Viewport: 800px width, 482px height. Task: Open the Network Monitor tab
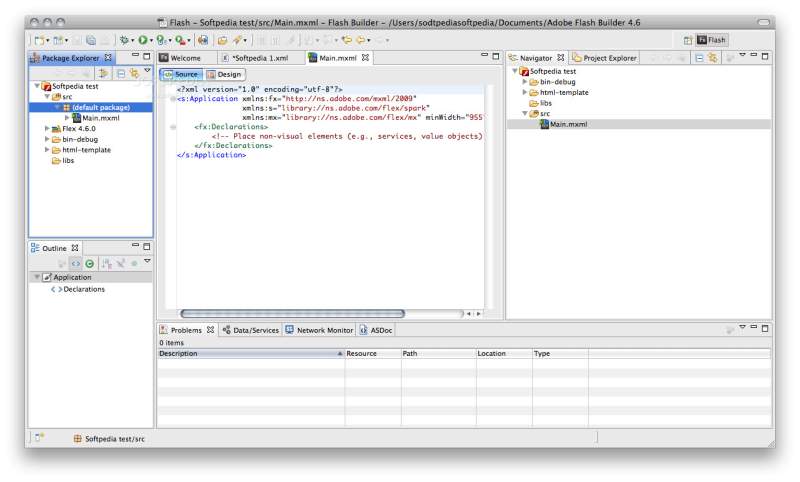[x=319, y=330]
